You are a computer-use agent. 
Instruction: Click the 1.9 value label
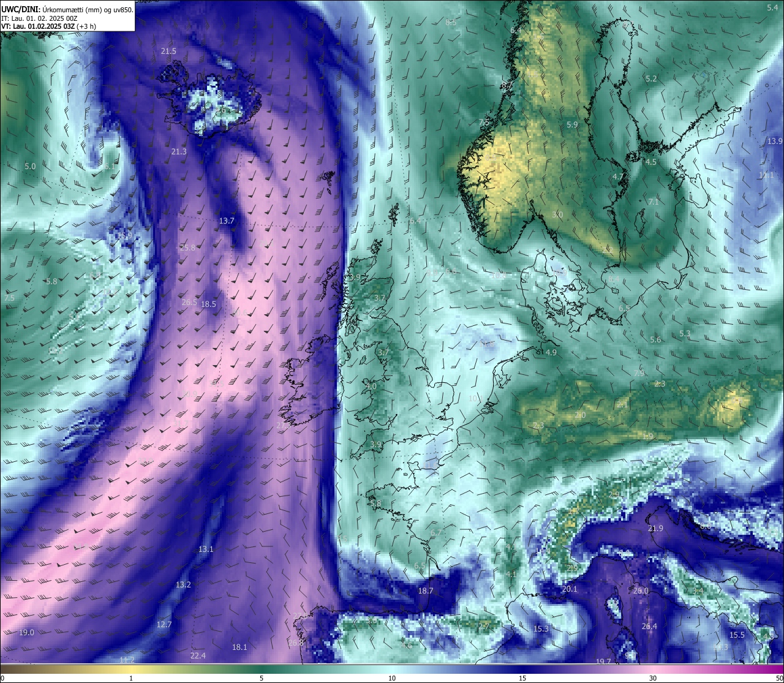(x=648, y=436)
